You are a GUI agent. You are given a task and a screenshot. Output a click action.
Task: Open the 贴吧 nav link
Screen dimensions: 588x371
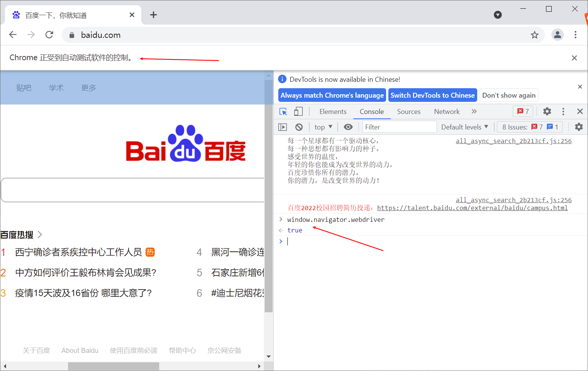[x=24, y=88]
